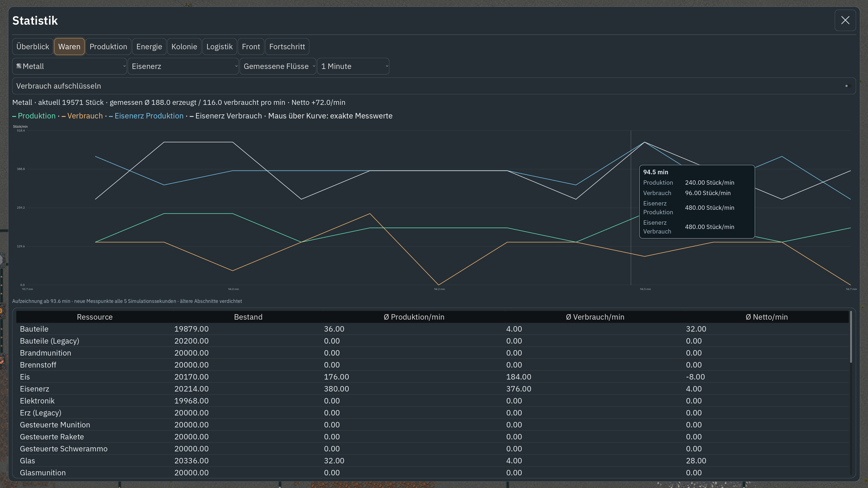Select the Elektronik row

pos(432,401)
